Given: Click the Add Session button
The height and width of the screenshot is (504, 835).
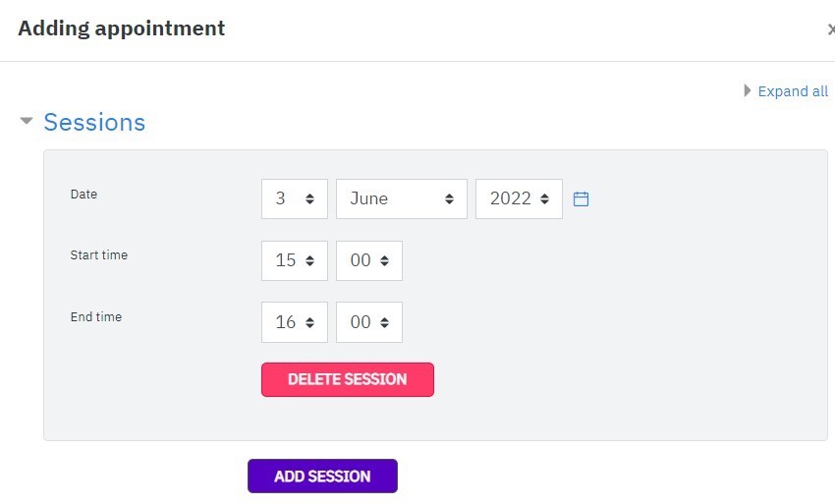Looking at the screenshot, I should [322, 476].
